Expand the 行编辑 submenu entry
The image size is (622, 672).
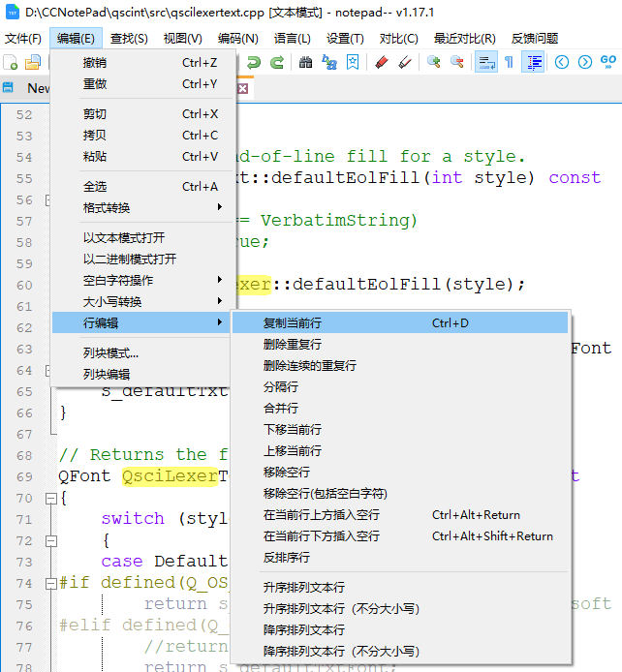[x=143, y=323]
